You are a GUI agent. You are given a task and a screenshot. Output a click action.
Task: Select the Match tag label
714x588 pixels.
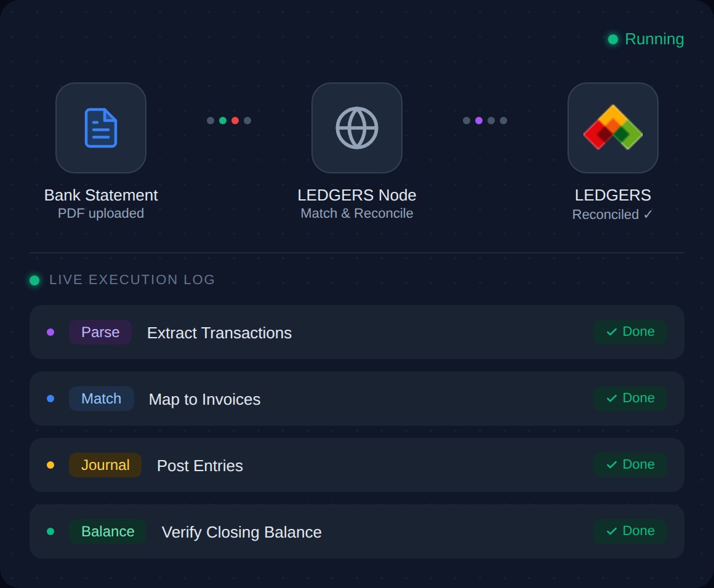[102, 399]
